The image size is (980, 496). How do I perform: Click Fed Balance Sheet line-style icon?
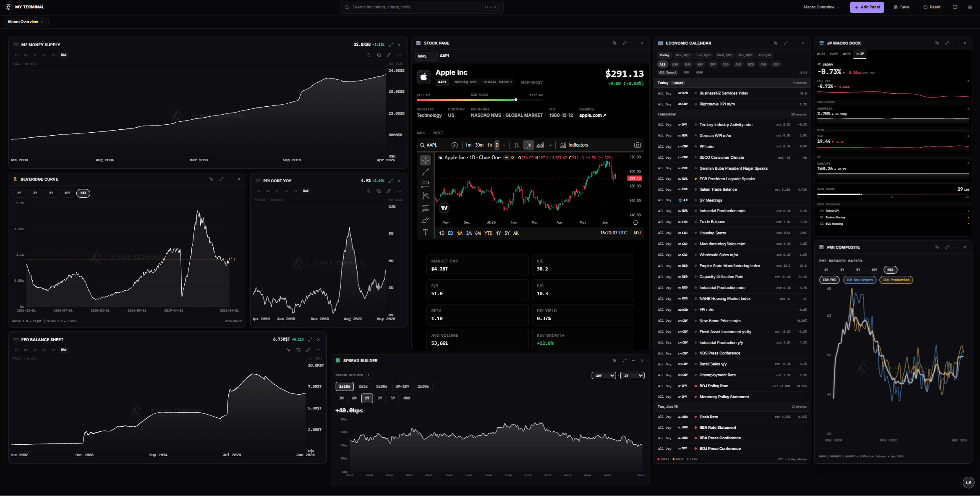tap(288, 350)
